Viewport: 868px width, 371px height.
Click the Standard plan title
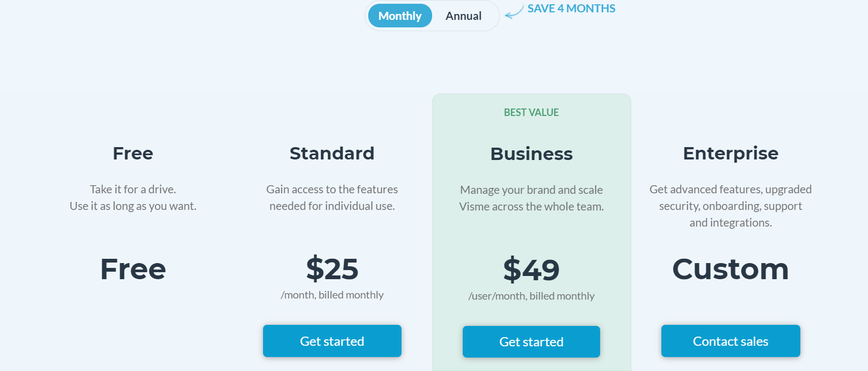(332, 154)
